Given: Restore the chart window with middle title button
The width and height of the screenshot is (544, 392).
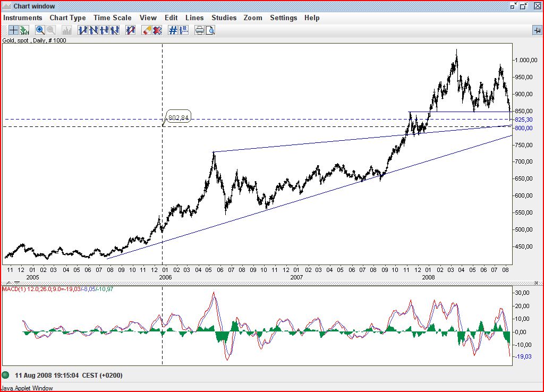Looking at the screenshot, I should point(524,6).
